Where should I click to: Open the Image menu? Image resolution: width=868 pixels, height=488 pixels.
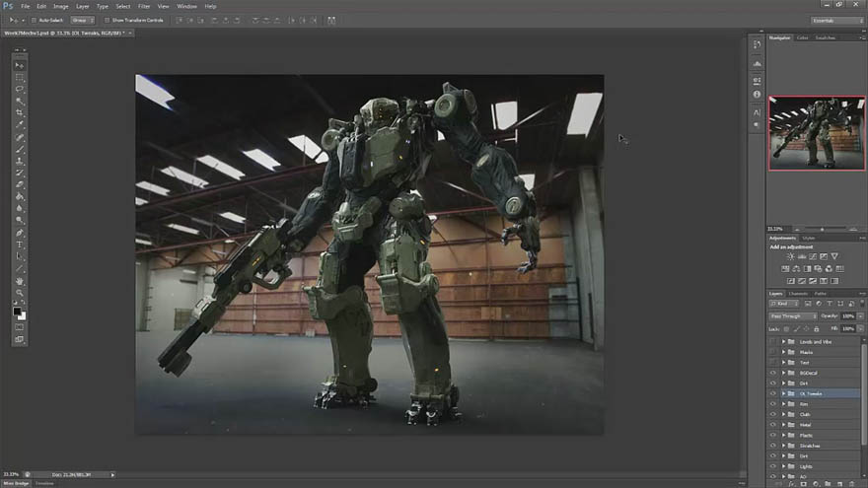click(x=60, y=6)
